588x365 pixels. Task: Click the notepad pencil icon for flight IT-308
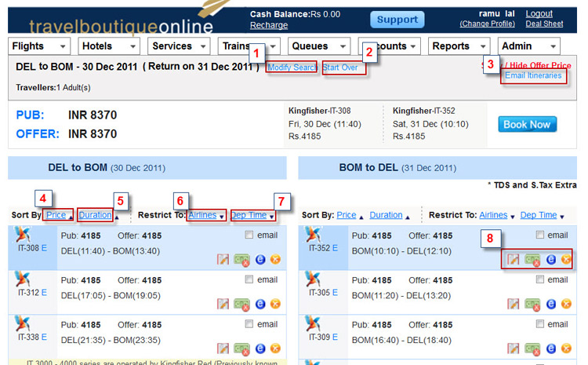(223, 259)
